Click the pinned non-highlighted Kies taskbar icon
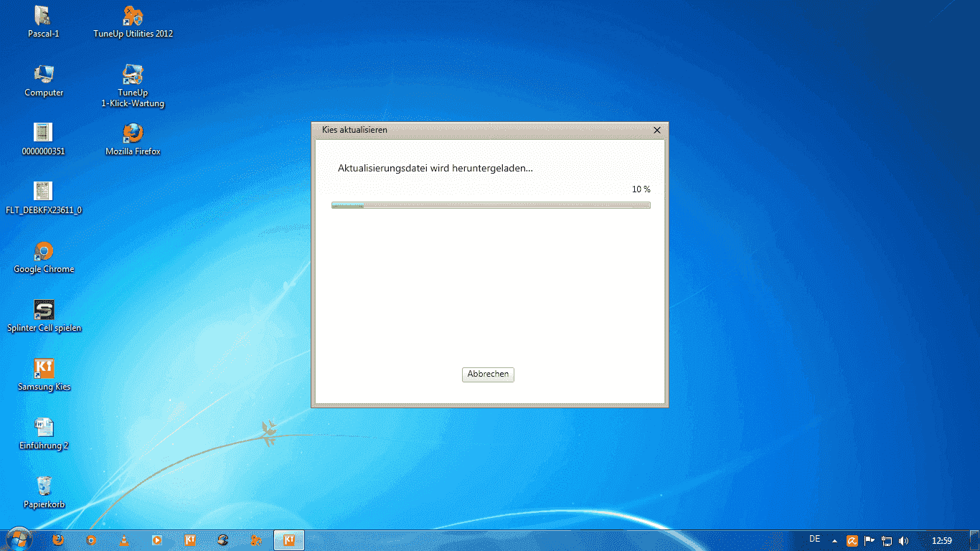This screenshot has height=551, width=980. [190, 540]
